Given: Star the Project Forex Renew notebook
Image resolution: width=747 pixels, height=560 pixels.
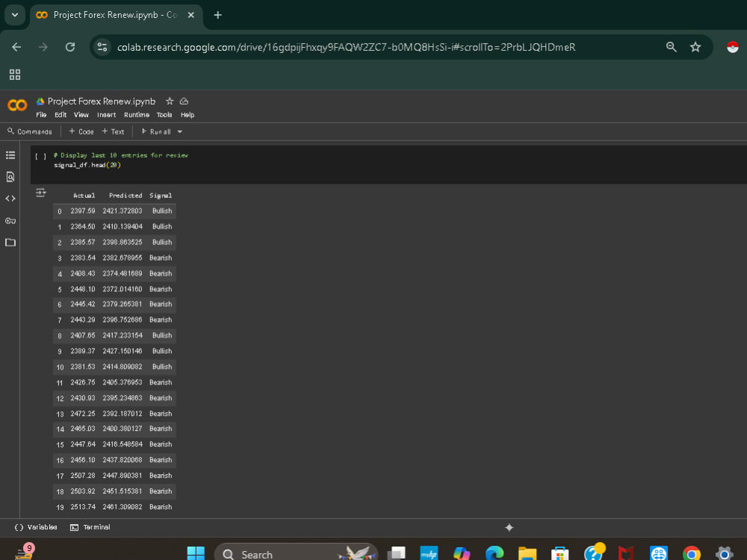Looking at the screenshot, I should tap(170, 101).
